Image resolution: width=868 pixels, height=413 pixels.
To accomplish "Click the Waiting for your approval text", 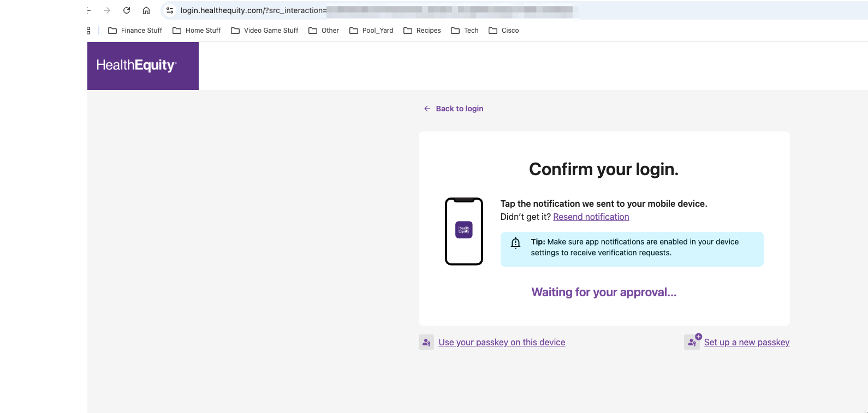I will (604, 292).
